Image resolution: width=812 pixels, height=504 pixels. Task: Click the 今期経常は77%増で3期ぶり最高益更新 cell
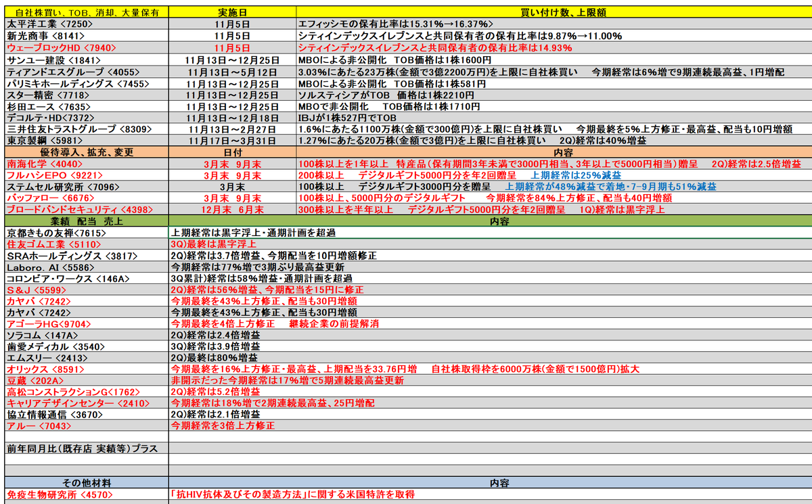click(x=490, y=267)
